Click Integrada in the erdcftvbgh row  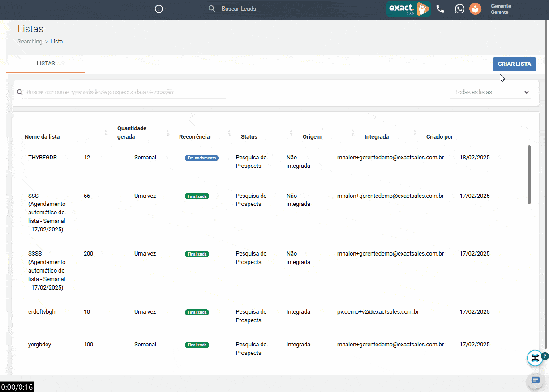pos(298,312)
